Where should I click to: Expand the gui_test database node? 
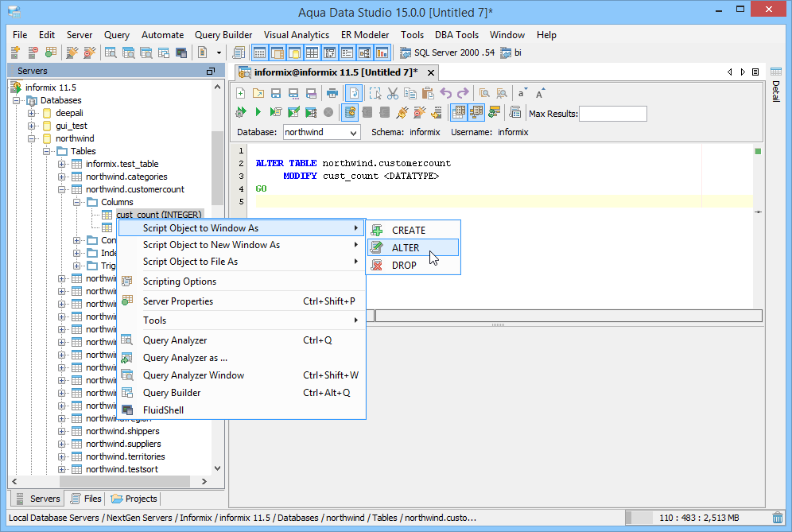point(31,126)
